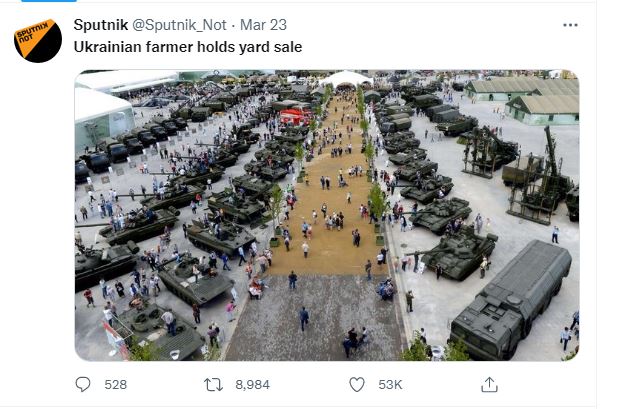Screen dimensions: 617x409
Task: Click the 53K likes count
Action: [389, 384]
